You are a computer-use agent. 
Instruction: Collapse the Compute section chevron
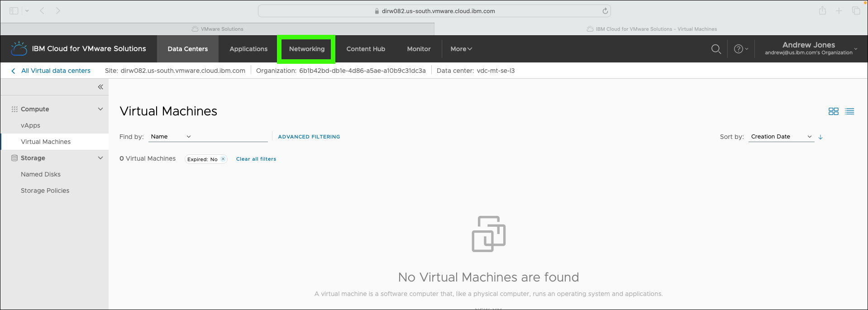(100, 109)
